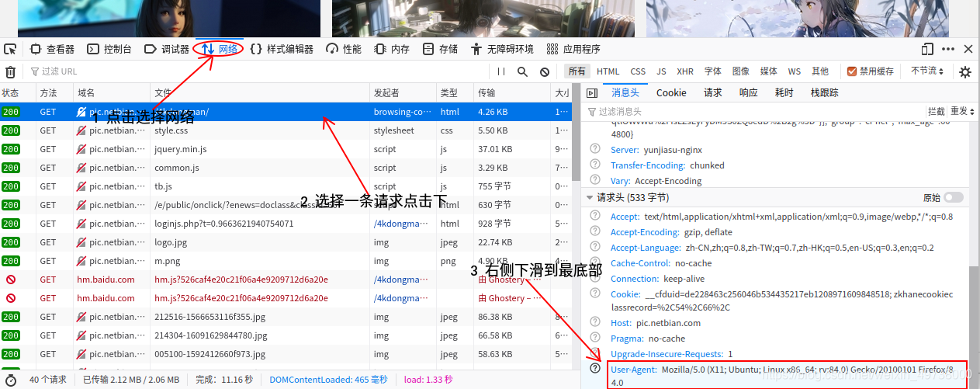This screenshot has width=980, height=389.
Task: Select the jquery.min.js request row
Action: 286,149
